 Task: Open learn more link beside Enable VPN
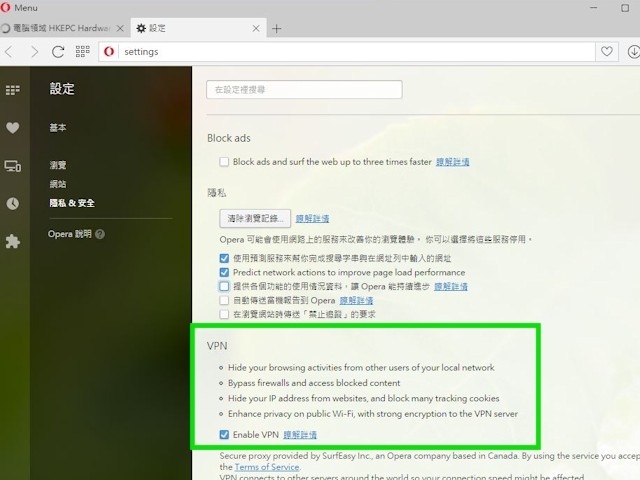coord(300,435)
